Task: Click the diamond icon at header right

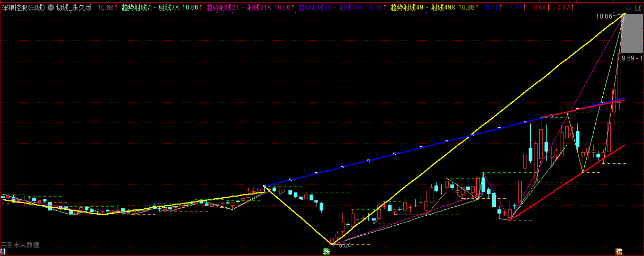Action: point(628,7)
